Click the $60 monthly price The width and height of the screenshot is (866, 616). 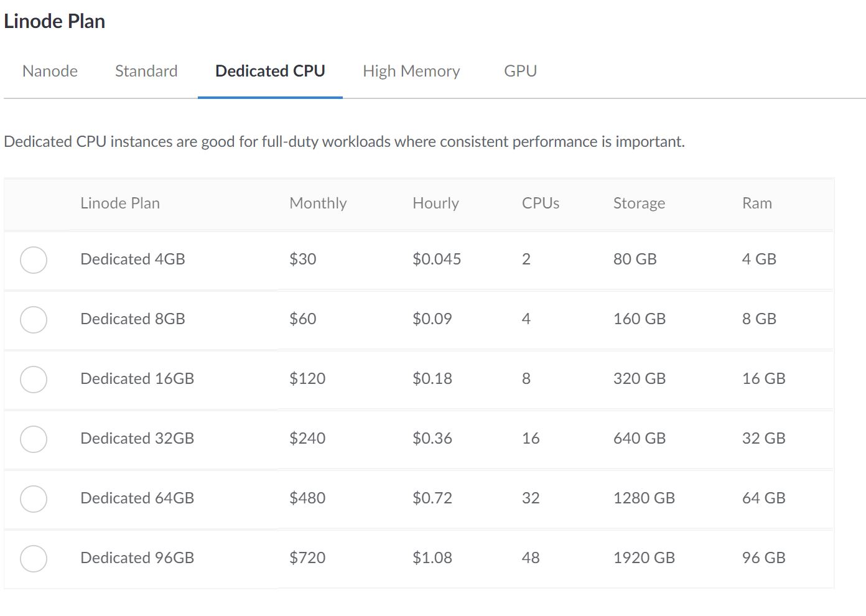[302, 319]
